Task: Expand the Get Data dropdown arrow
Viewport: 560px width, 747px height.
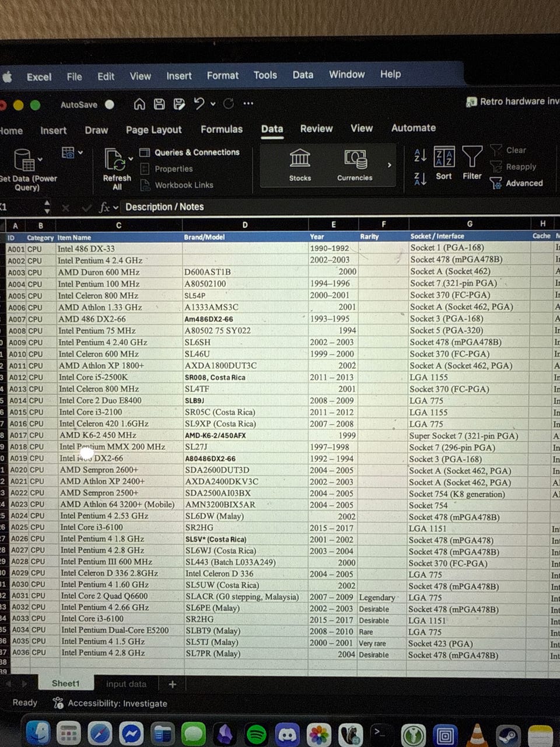Action: [x=40, y=159]
